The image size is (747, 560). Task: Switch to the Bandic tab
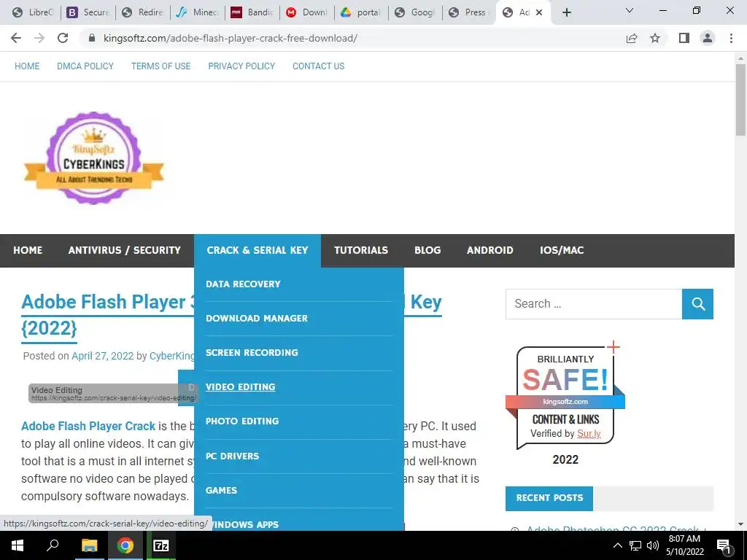click(252, 12)
